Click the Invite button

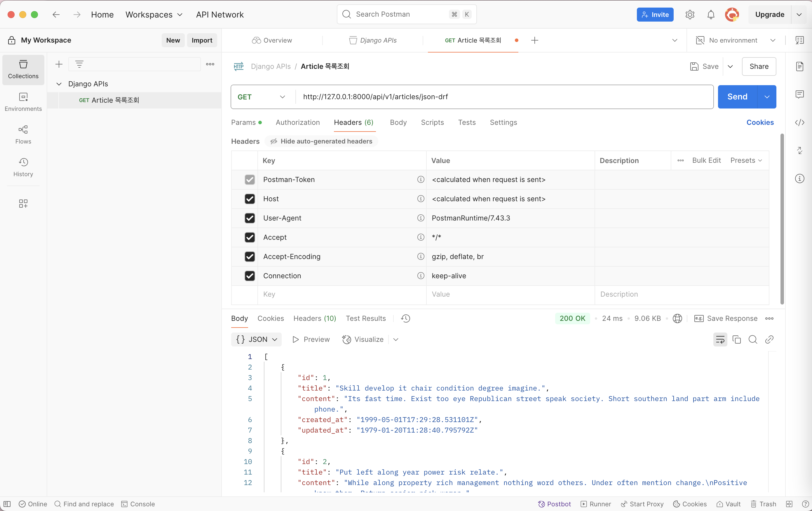pos(655,15)
